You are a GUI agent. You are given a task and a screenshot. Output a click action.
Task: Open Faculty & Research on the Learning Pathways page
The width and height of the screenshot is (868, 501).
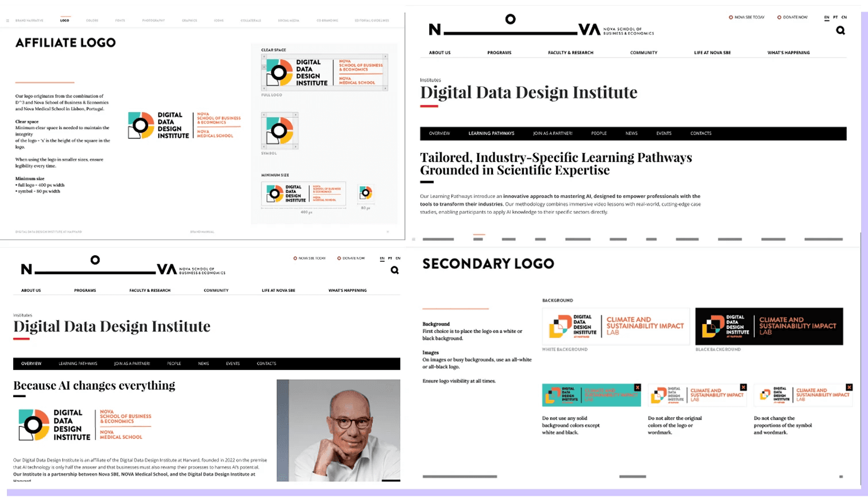[x=570, y=53]
